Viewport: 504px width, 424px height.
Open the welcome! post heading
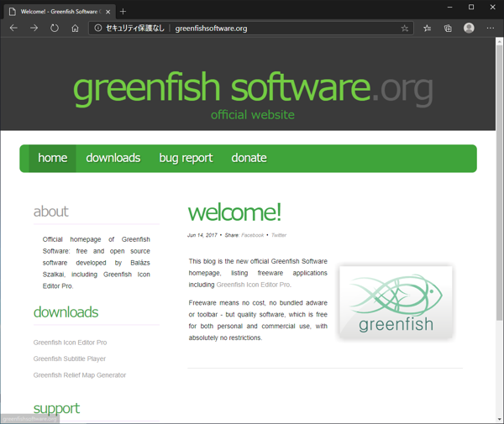coord(234,212)
